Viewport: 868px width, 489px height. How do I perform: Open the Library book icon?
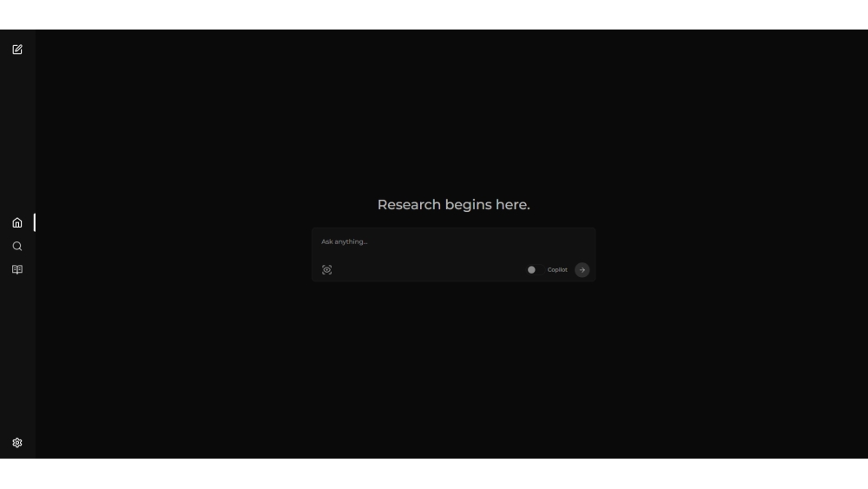[17, 270]
